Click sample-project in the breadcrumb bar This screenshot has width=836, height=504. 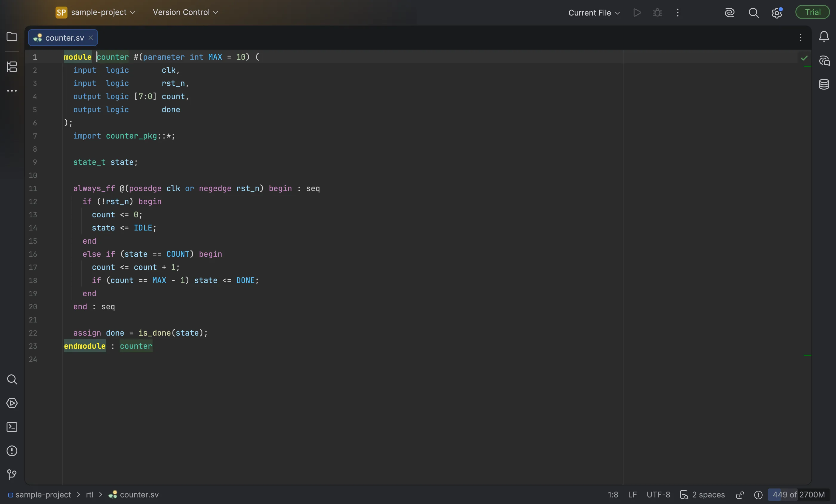coord(40,494)
